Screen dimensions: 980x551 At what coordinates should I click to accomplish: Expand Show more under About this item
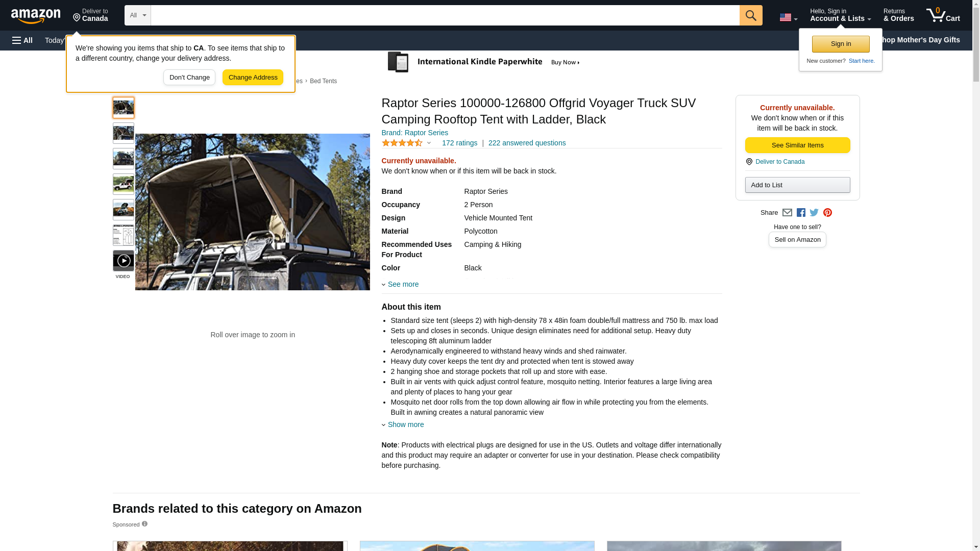click(x=405, y=424)
